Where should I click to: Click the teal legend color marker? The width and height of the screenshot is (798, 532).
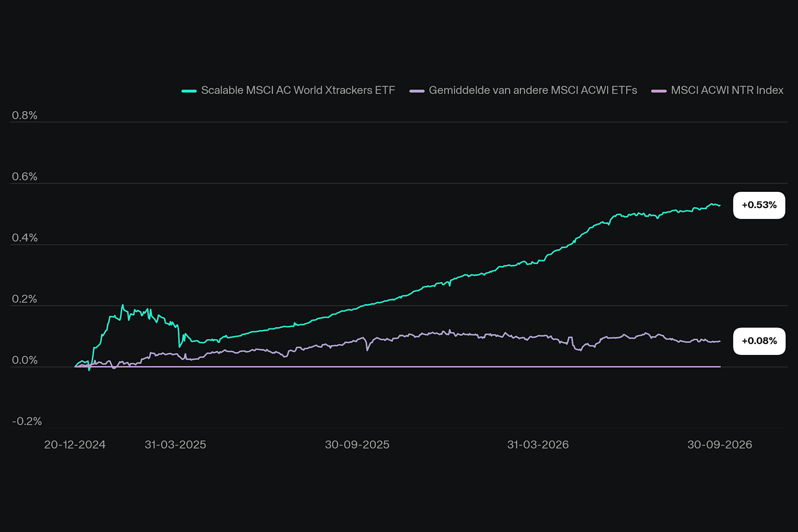click(189, 91)
